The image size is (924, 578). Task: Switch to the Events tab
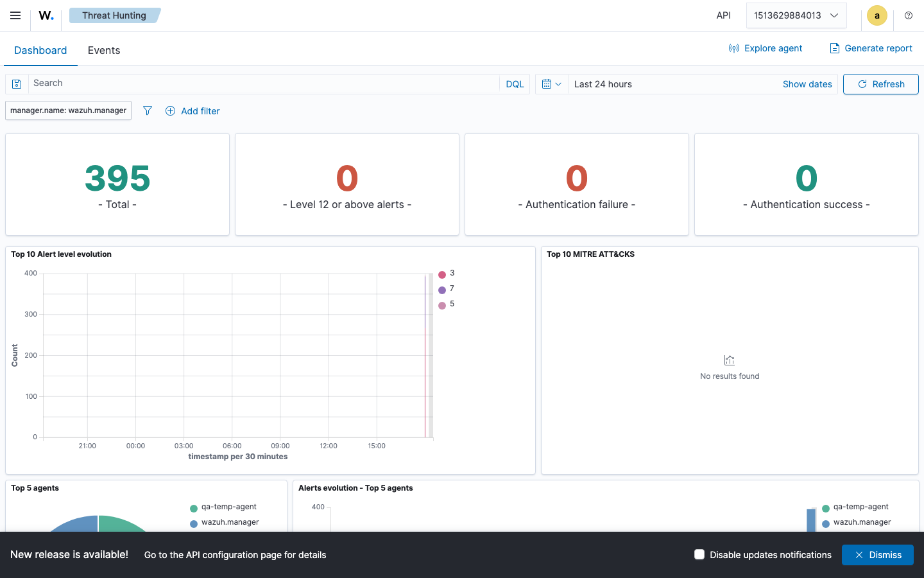pyautogui.click(x=104, y=50)
